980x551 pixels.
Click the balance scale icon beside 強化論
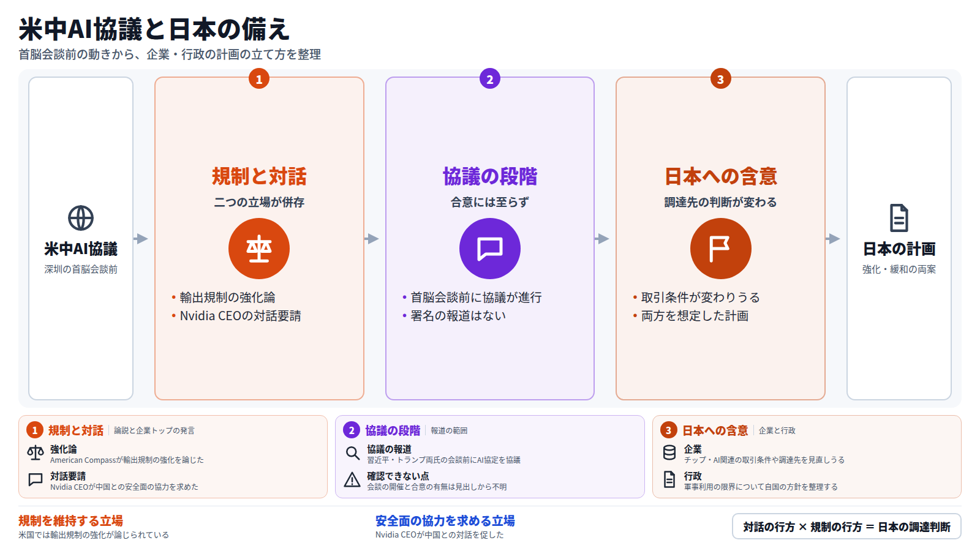click(x=36, y=453)
